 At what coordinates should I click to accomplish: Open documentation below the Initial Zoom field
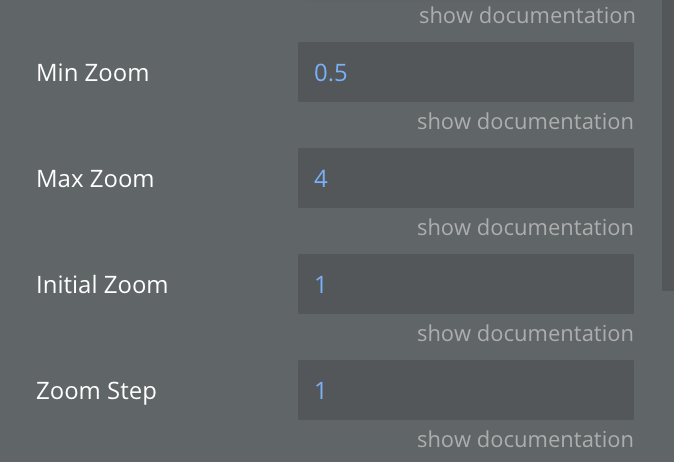coord(525,334)
